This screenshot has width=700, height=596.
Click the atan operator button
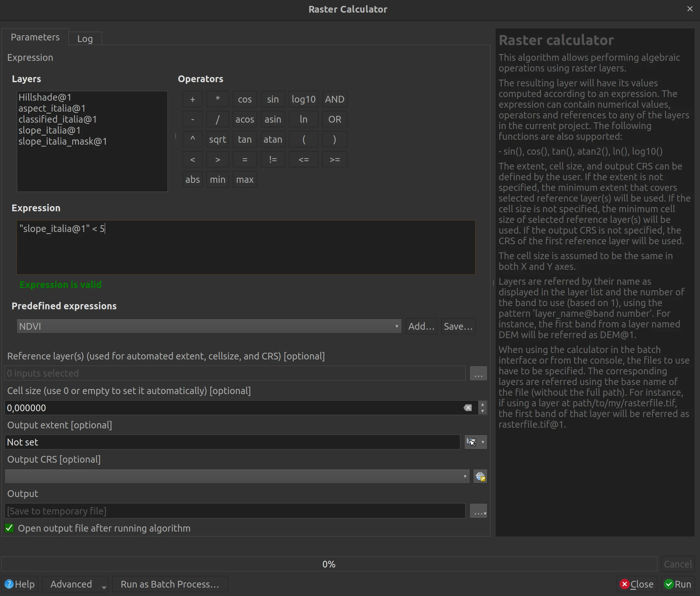click(x=273, y=139)
